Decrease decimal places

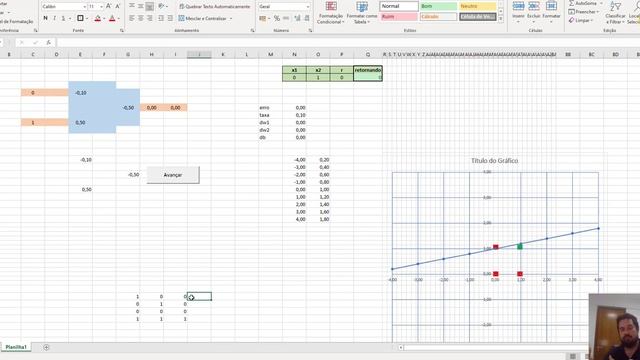(306, 18)
